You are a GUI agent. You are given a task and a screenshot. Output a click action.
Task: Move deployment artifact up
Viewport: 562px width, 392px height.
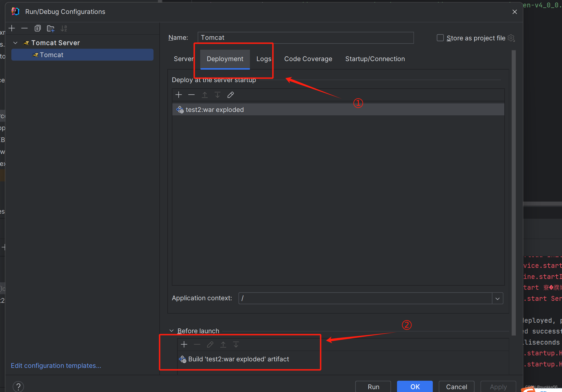pos(204,95)
